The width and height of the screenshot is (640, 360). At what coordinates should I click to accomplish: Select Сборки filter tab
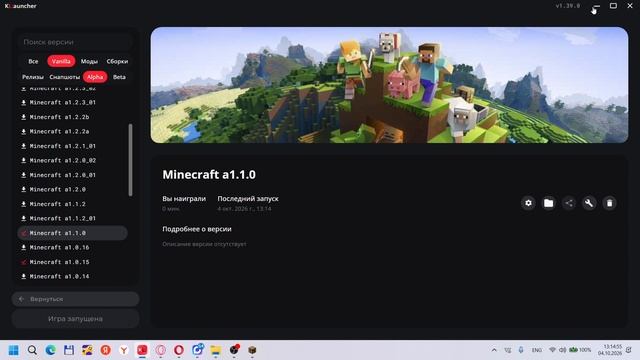[x=117, y=61]
